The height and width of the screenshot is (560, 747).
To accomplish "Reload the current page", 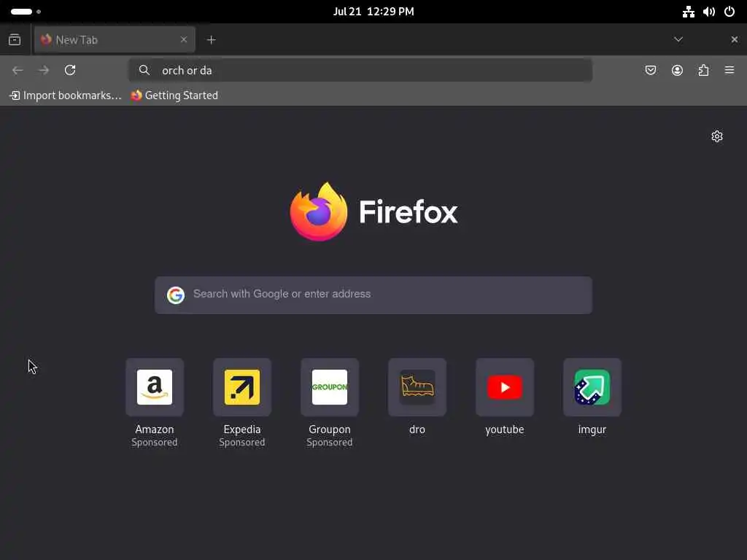I will [x=70, y=71].
